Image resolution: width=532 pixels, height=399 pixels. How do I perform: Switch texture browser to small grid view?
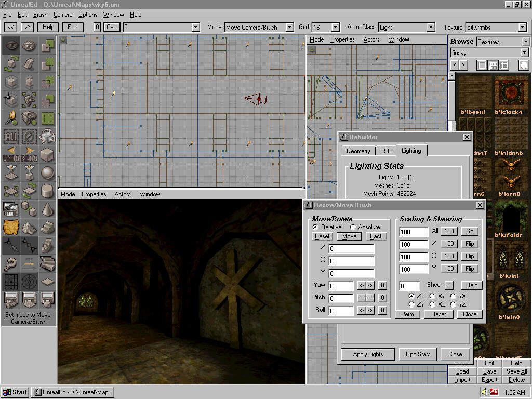point(503,65)
